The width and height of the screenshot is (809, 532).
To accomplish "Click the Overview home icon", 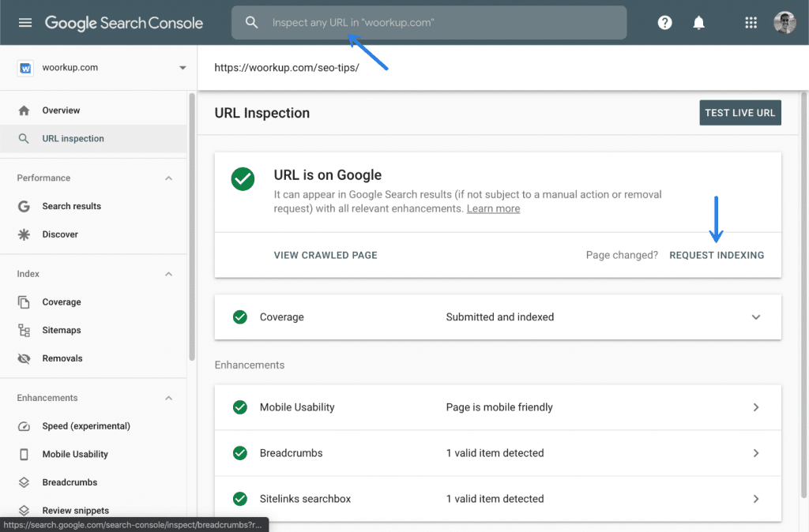I will (x=24, y=111).
